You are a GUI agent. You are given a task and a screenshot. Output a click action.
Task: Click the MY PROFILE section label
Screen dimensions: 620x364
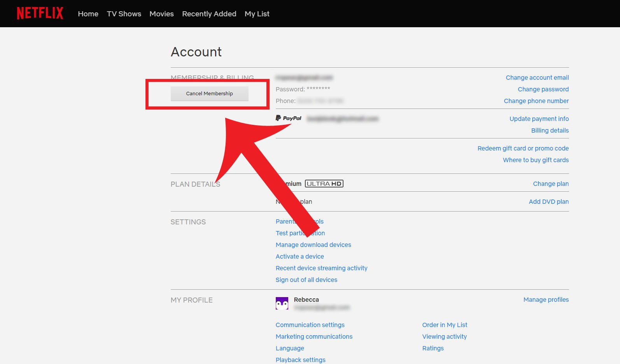[192, 300]
